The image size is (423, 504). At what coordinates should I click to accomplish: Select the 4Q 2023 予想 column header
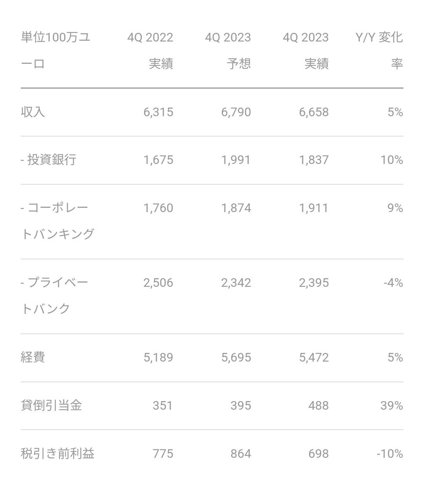point(228,50)
